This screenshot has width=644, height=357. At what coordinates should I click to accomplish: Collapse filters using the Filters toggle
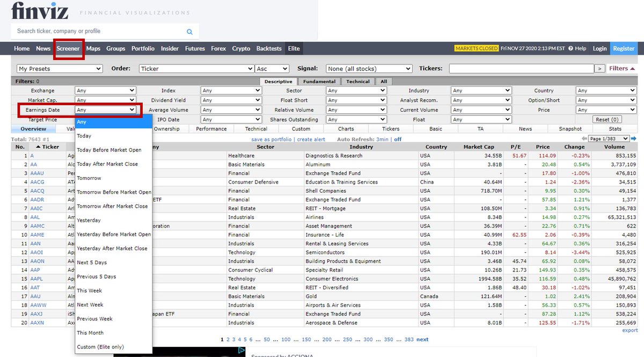(x=622, y=68)
